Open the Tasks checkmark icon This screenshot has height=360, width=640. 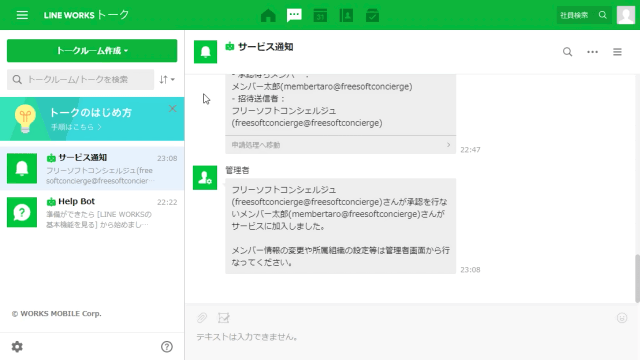tap(372, 16)
